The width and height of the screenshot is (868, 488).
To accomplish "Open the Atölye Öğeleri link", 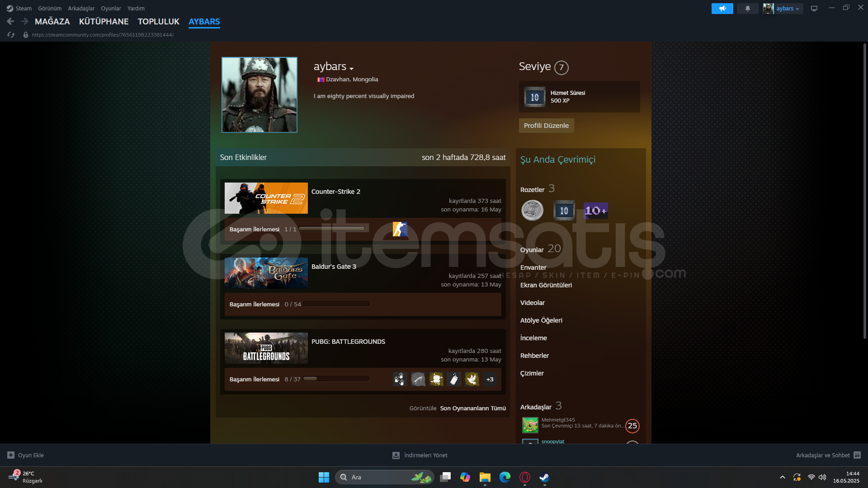I will (541, 320).
